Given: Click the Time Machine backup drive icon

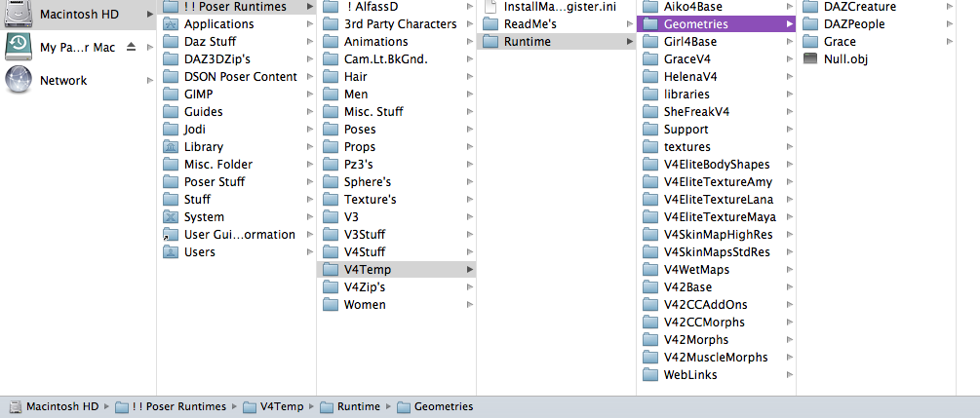Looking at the screenshot, I should point(19,47).
